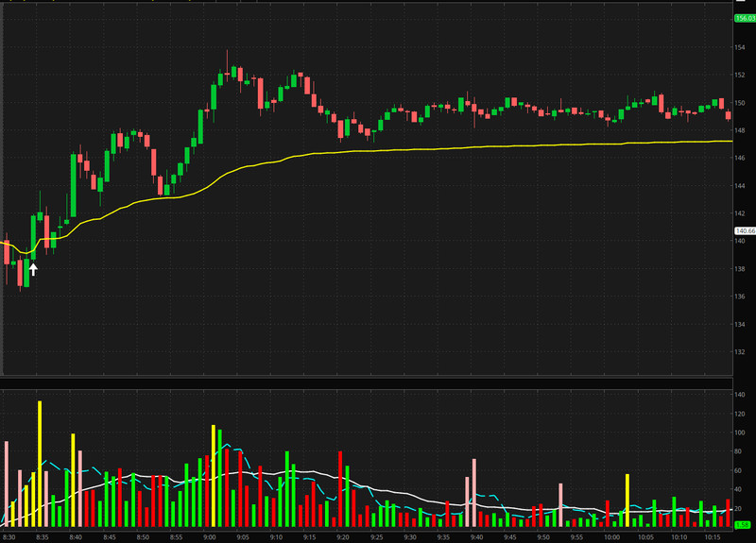756x543 pixels.
Task: Click the 10:00 time axis label
Action: [611, 537]
